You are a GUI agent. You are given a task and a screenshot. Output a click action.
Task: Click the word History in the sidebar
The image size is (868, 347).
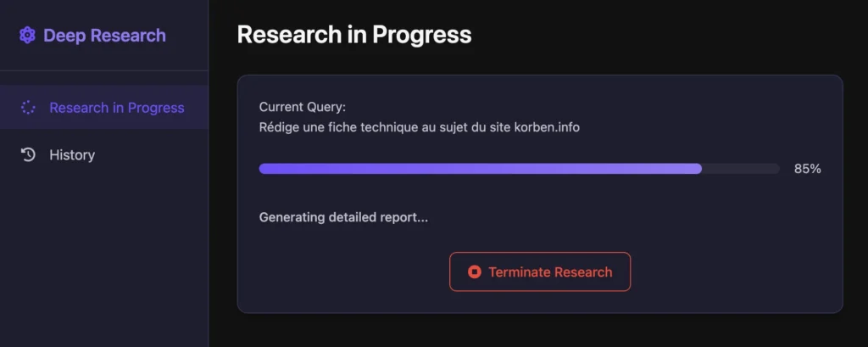(72, 154)
